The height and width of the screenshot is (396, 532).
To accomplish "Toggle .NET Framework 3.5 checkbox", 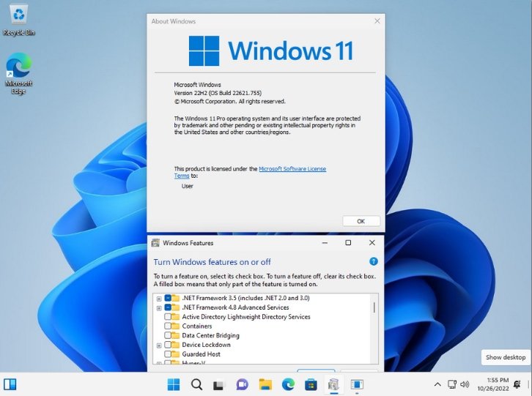I will pos(168,298).
